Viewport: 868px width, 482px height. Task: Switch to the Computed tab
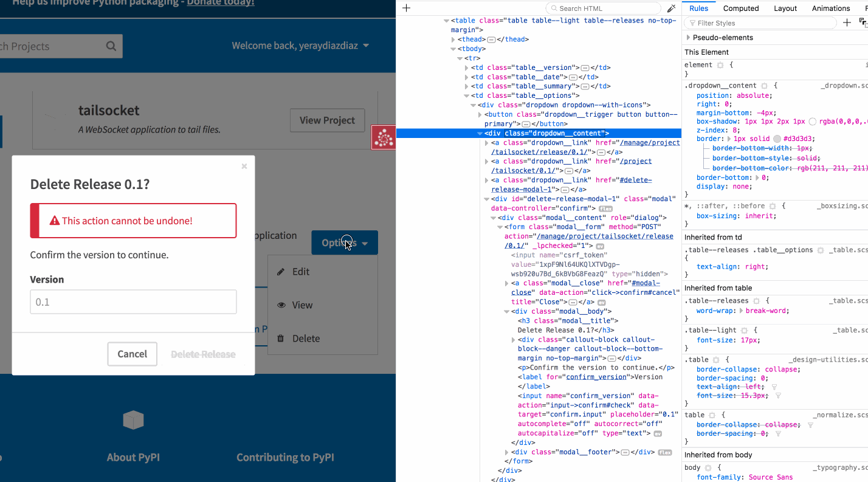point(741,8)
